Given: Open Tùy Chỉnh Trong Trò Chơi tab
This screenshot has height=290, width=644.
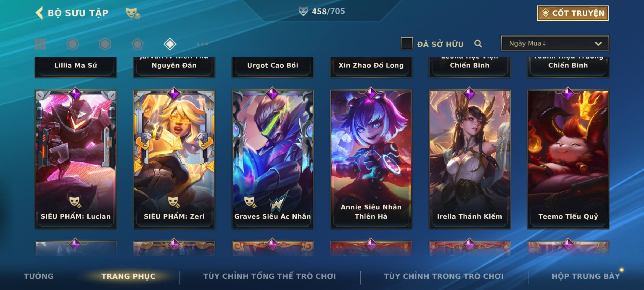Looking at the screenshot, I should point(444,276).
